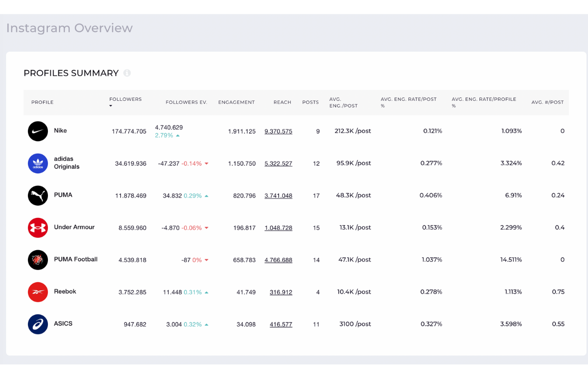
Task: Sort by Avg. #/Post column header
Action: pos(548,102)
